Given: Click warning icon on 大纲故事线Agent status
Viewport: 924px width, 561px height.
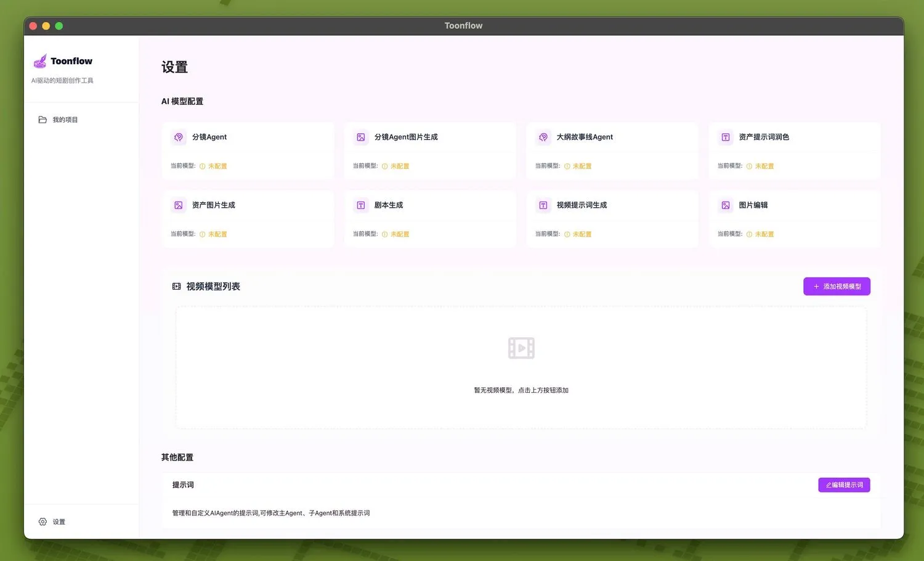Looking at the screenshot, I should (x=567, y=166).
